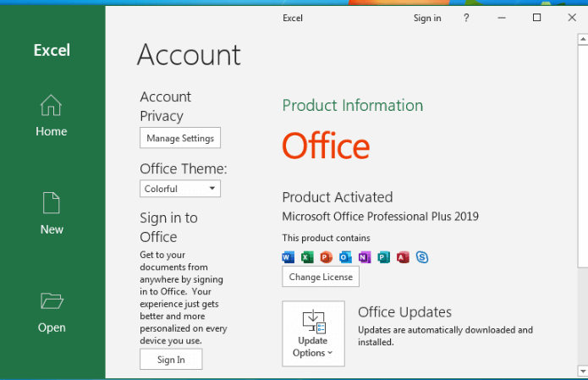Click the vertical scrollbar thumb
Viewport: 588px width, 380px height.
point(583,156)
